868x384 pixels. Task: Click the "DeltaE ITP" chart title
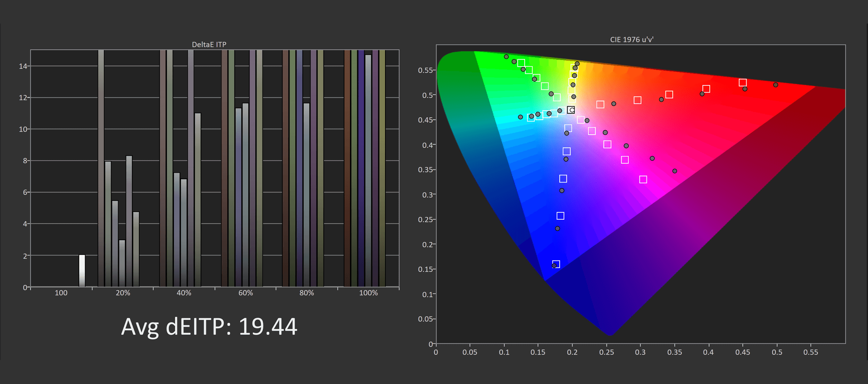tap(209, 44)
